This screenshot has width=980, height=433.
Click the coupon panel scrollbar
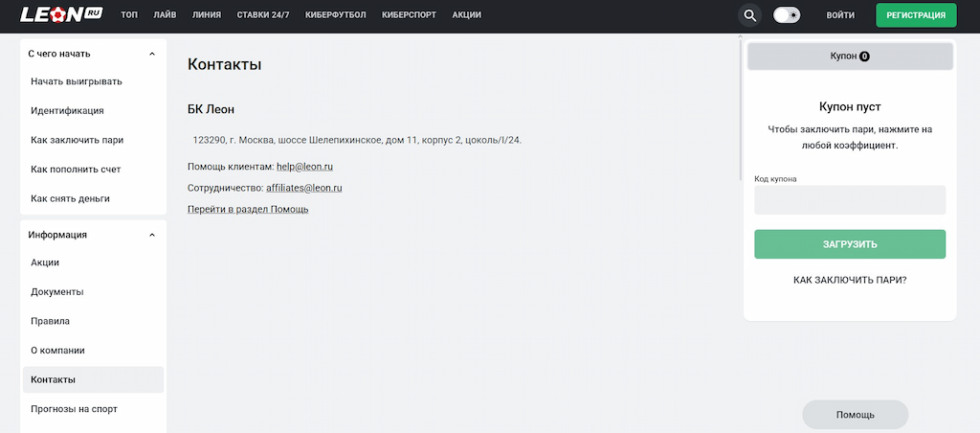coord(741,109)
